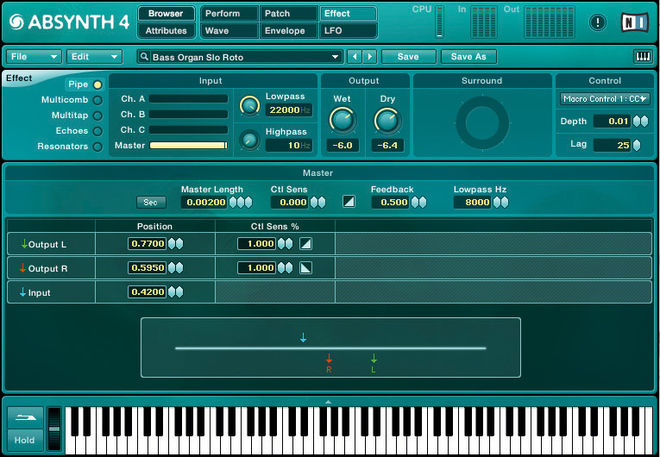The width and height of the screenshot is (660, 457).
Task: Click the keyboard collapse arrow above keys
Action: click(328, 402)
